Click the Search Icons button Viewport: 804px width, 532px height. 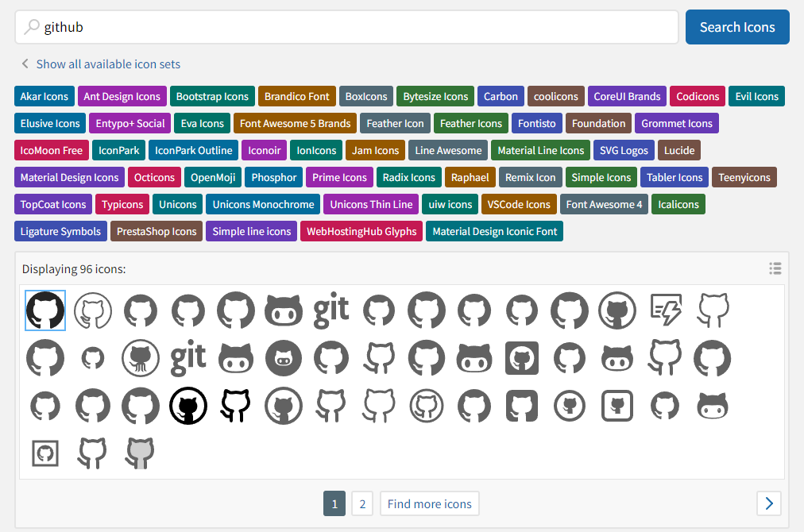tap(737, 27)
